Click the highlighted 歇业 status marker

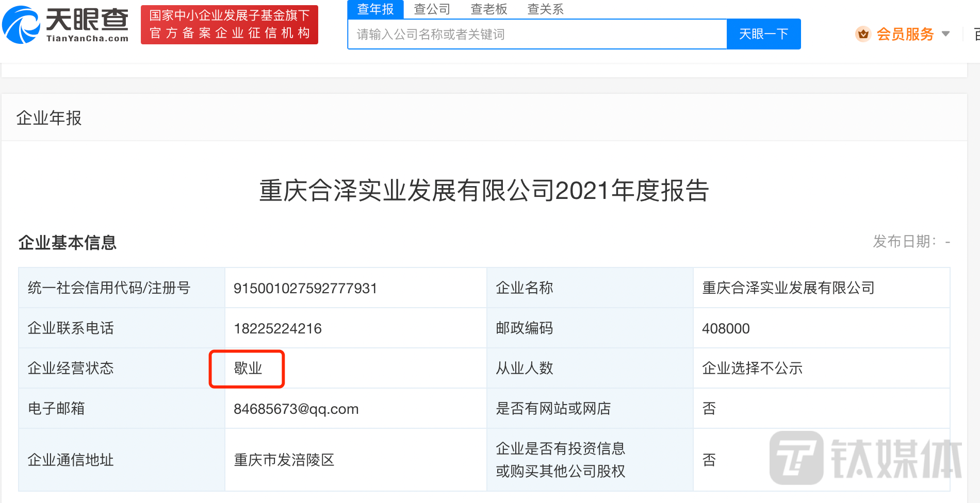247,368
